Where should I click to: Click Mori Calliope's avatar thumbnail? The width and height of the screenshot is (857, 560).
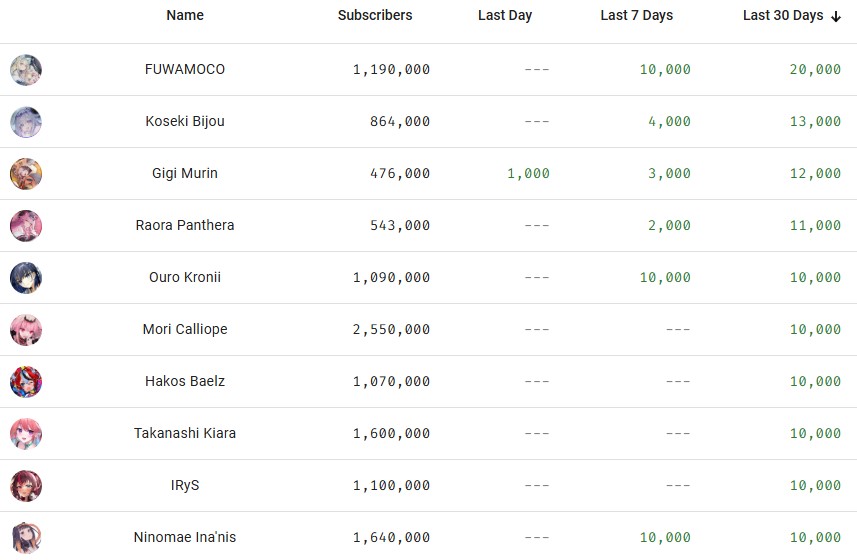[26, 330]
